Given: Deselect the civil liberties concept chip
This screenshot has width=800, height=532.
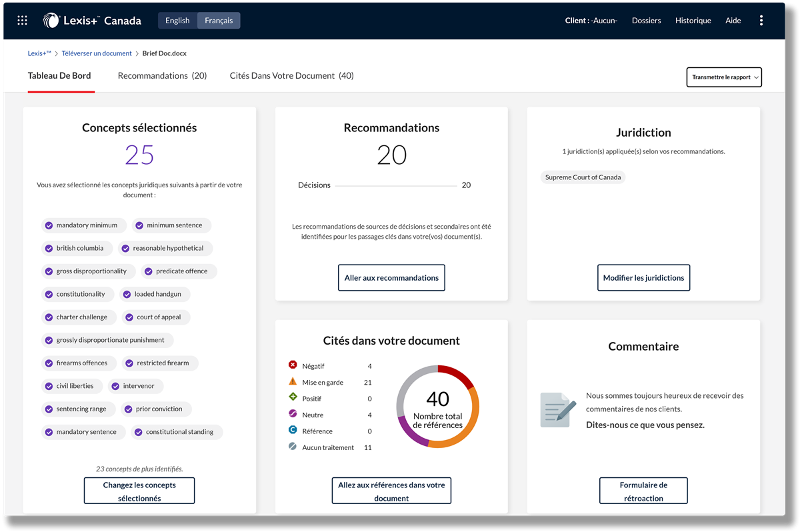Looking at the screenshot, I should (x=49, y=386).
